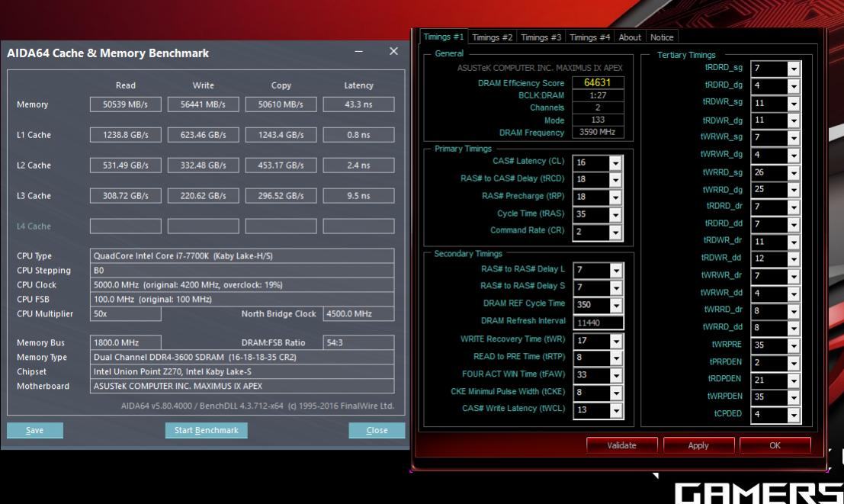Screen dimensions: 844x504
Task: Click L3 Cache Copy value 296.52 GB/s
Action: coord(281,195)
